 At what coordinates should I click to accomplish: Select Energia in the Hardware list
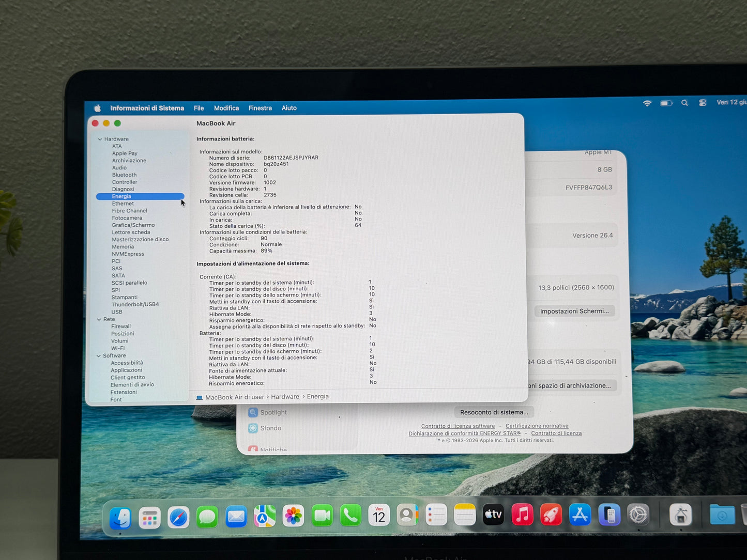[140, 196]
